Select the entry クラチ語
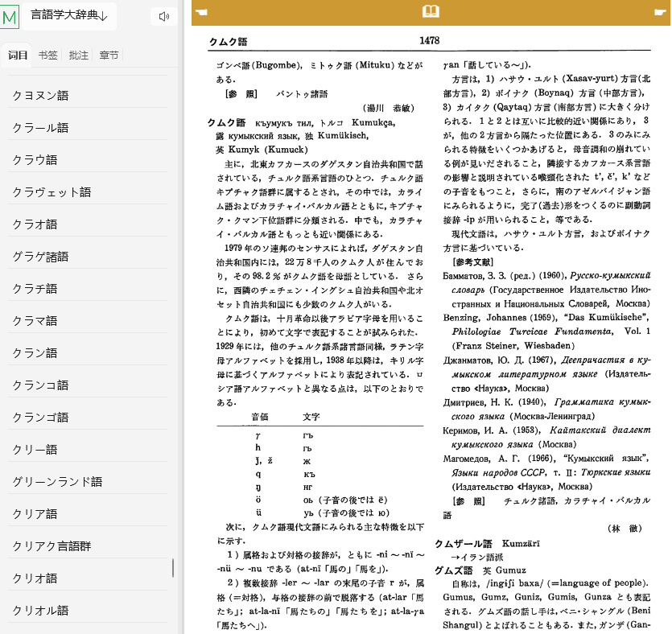Image resolution: width=672 pixels, height=634 pixels. (x=88, y=288)
